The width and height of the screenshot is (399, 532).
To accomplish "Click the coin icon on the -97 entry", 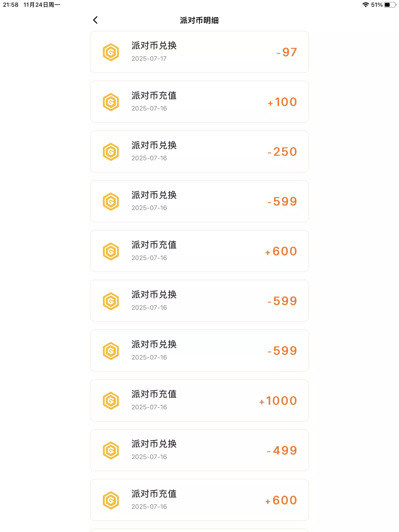I will click(x=111, y=52).
